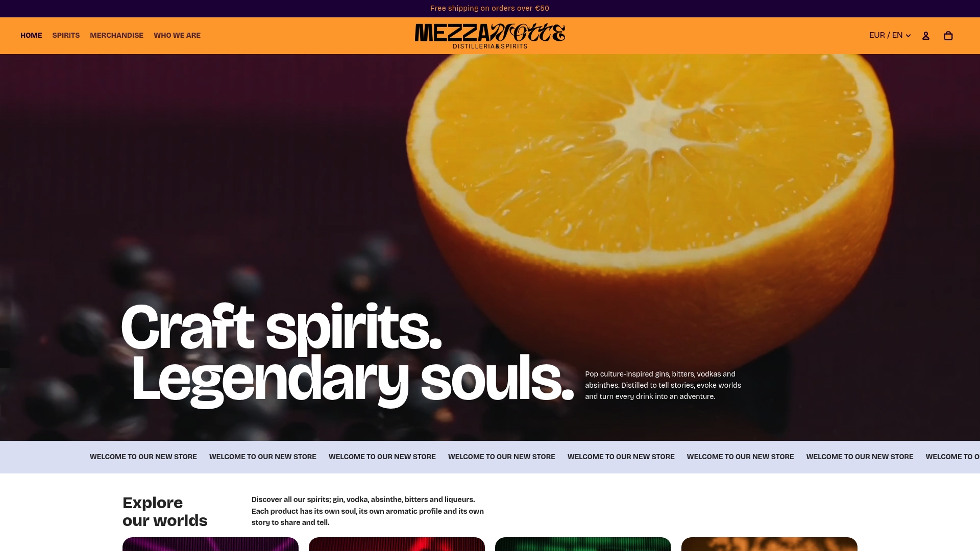
Task: Open the WHO WE ARE page
Action: coord(177,35)
